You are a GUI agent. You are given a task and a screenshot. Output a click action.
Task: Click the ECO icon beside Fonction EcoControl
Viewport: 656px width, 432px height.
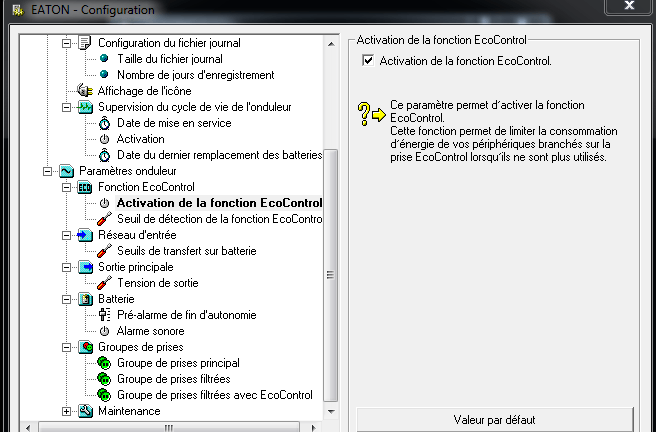(x=85, y=187)
